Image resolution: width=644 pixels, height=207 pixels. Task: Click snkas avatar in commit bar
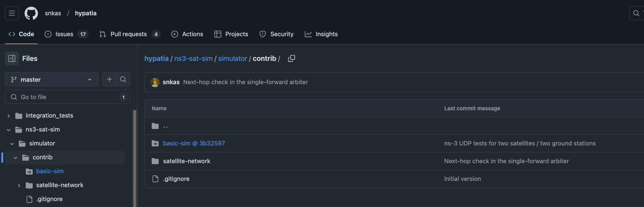coord(155,82)
